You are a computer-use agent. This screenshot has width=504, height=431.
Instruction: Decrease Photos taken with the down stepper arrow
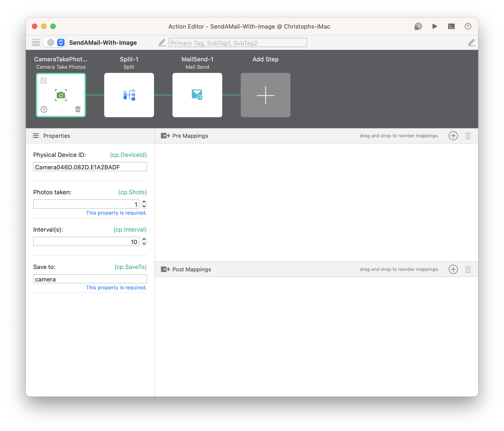(x=144, y=206)
